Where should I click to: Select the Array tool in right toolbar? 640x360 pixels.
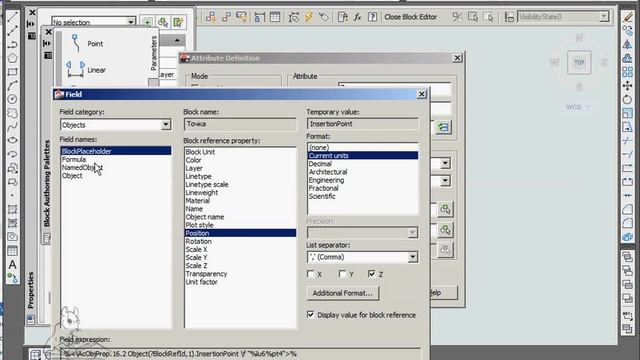[x=627, y=72]
